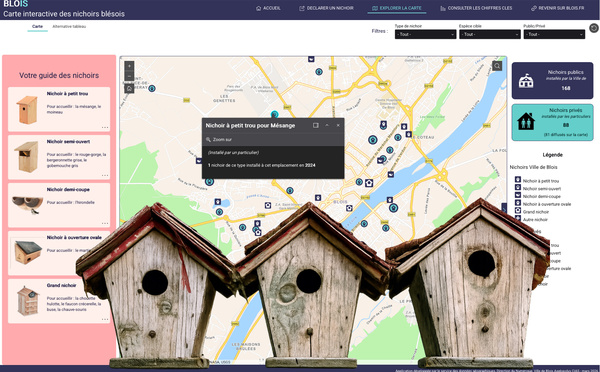
Task: Select the Carte tab
Action: point(38,27)
